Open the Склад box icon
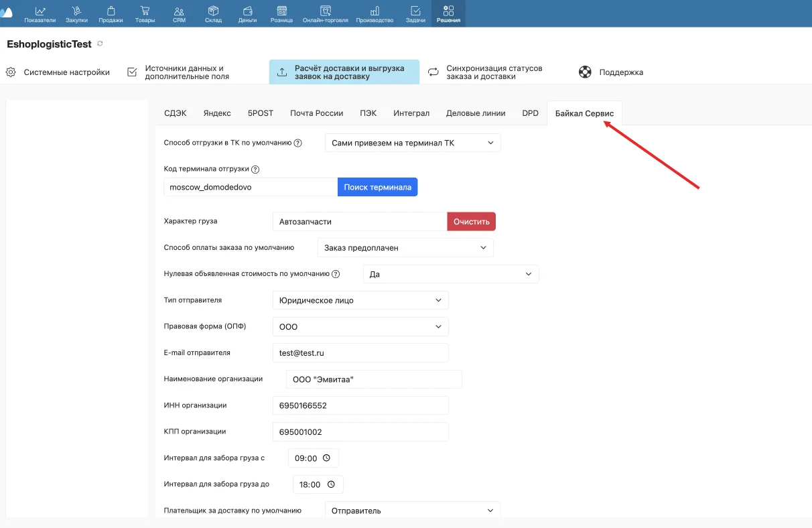 pyautogui.click(x=214, y=11)
